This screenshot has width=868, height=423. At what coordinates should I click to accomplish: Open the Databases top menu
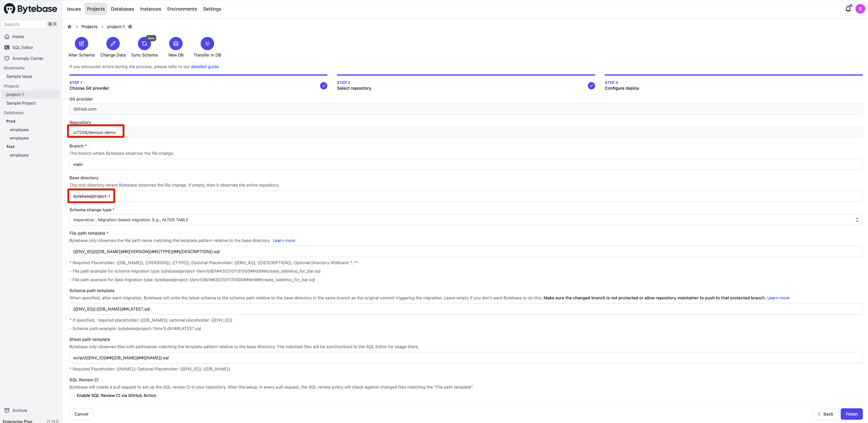click(x=122, y=9)
